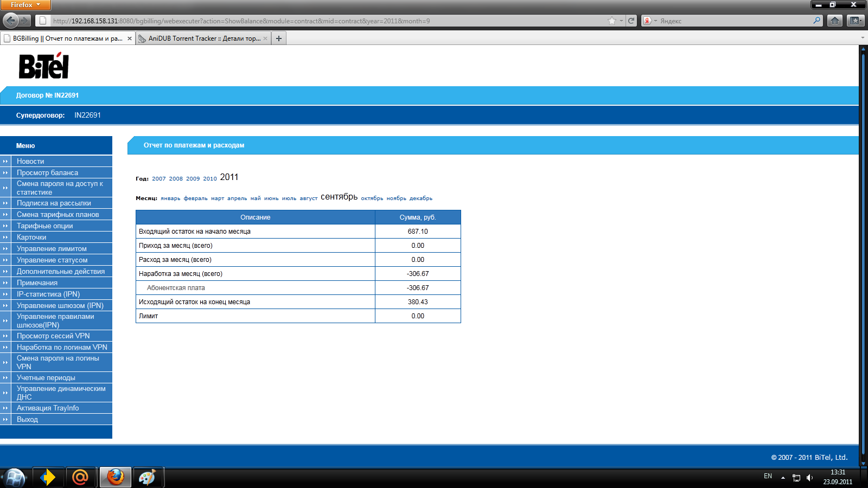868x488 pixels.
Task: Click the taskbar clock 13:31
Action: pos(838,472)
